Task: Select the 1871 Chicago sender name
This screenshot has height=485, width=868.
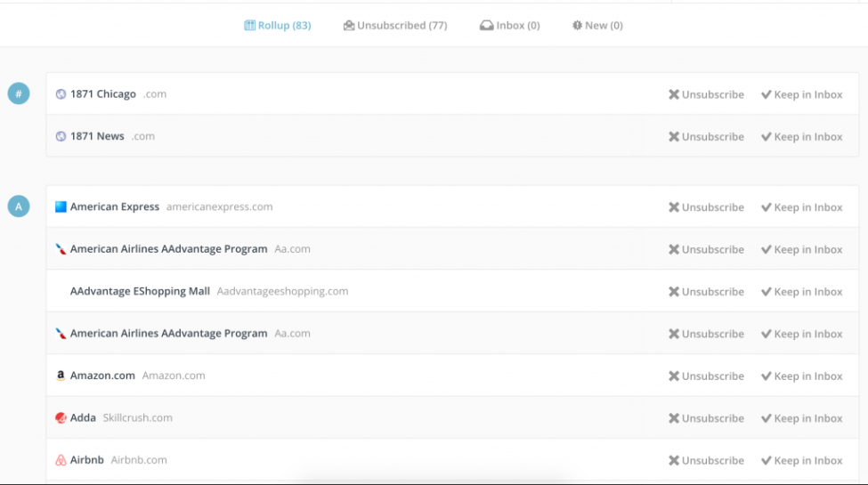Action: 103,94
